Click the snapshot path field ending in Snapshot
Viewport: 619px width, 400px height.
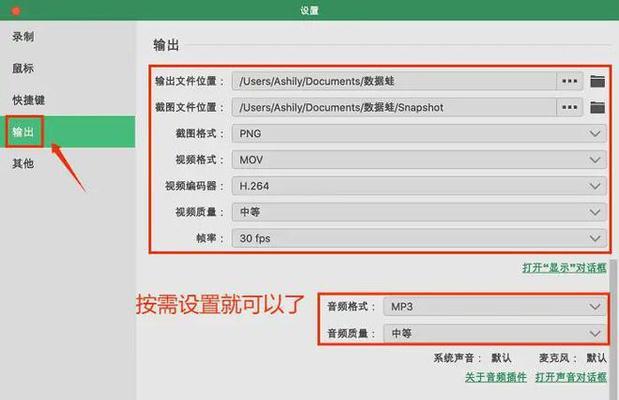point(394,107)
